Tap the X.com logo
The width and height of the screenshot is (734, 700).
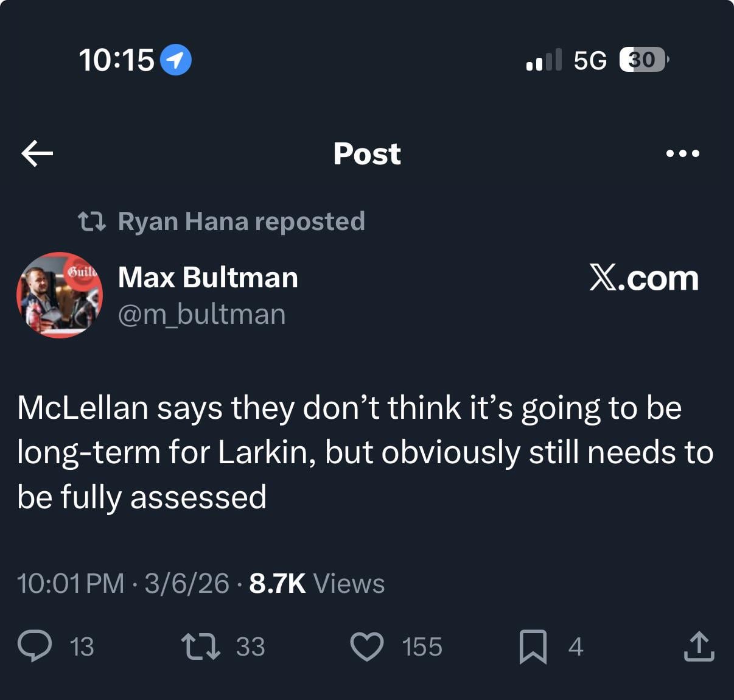[x=643, y=278]
